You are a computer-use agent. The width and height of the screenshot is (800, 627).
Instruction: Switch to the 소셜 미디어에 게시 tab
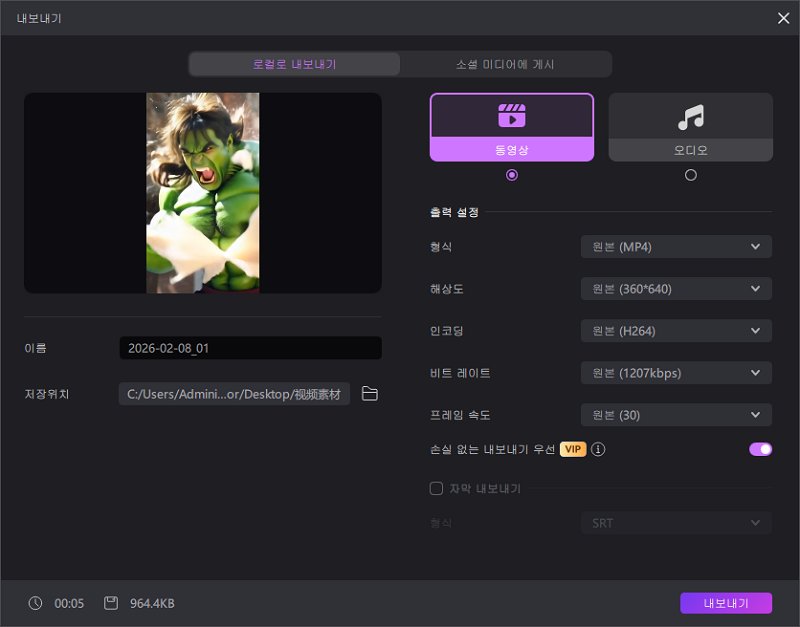(x=506, y=63)
